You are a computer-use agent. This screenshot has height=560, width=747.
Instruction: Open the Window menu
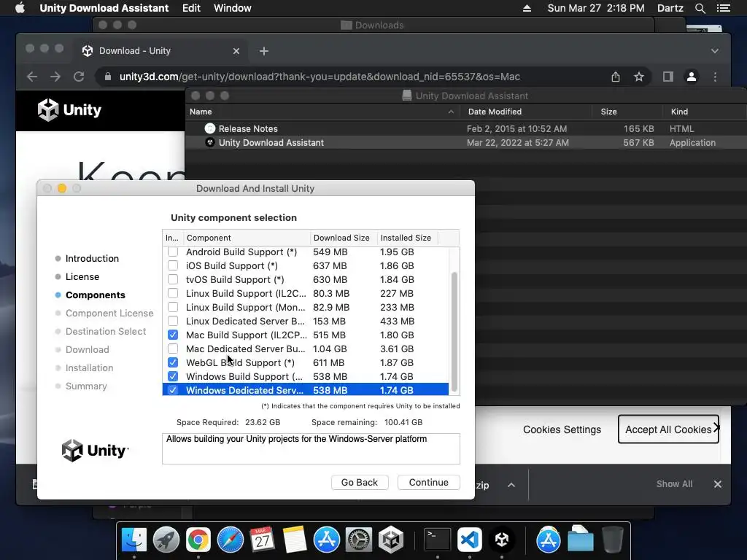click(x=233, y=8)
